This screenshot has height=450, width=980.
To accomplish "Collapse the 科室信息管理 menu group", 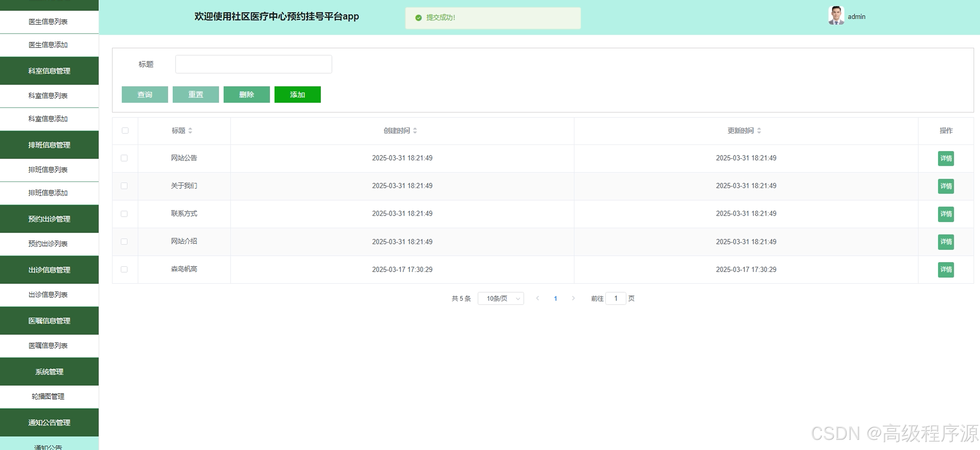I will (49, 71).
